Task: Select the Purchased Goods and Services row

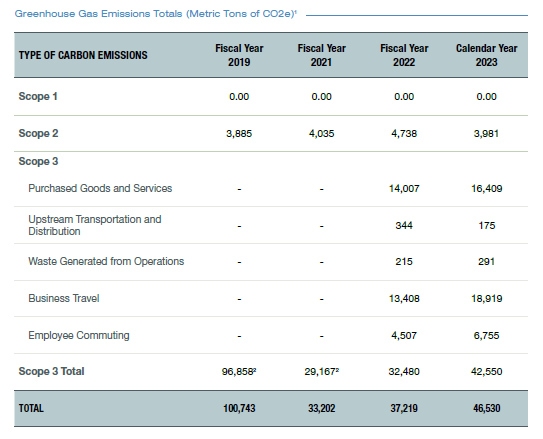Action: click(271, 188)
